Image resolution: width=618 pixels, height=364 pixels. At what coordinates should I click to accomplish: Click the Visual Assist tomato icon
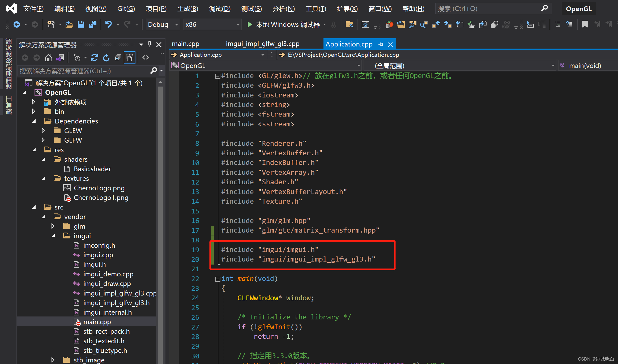389,25
